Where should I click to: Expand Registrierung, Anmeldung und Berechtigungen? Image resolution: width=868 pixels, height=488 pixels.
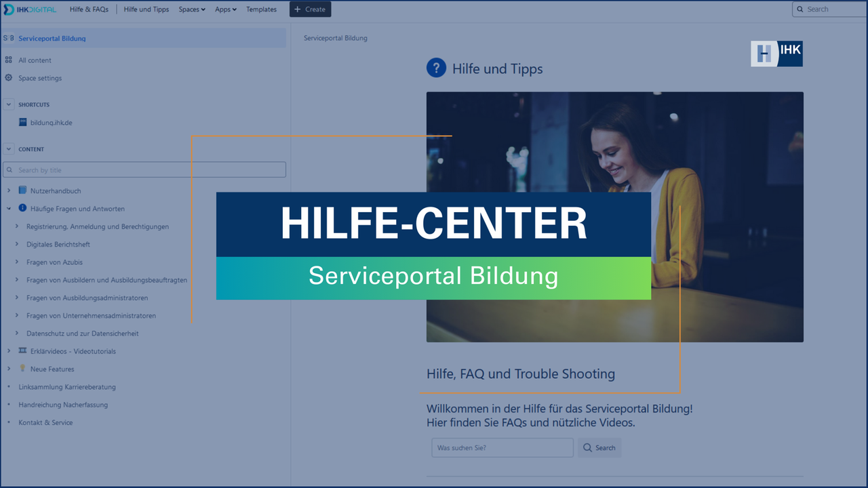pos(17,226)
